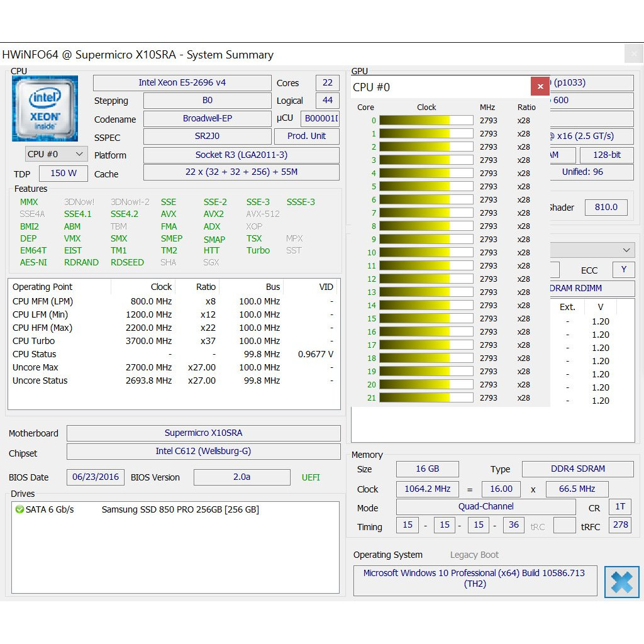Click the DDR4 SDRAM type field

(x=577, y=469)
